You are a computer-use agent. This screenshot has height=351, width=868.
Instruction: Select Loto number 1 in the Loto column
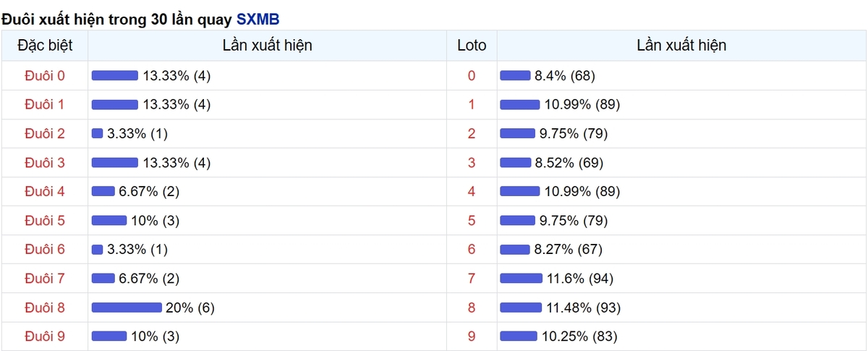click(472, 105)
